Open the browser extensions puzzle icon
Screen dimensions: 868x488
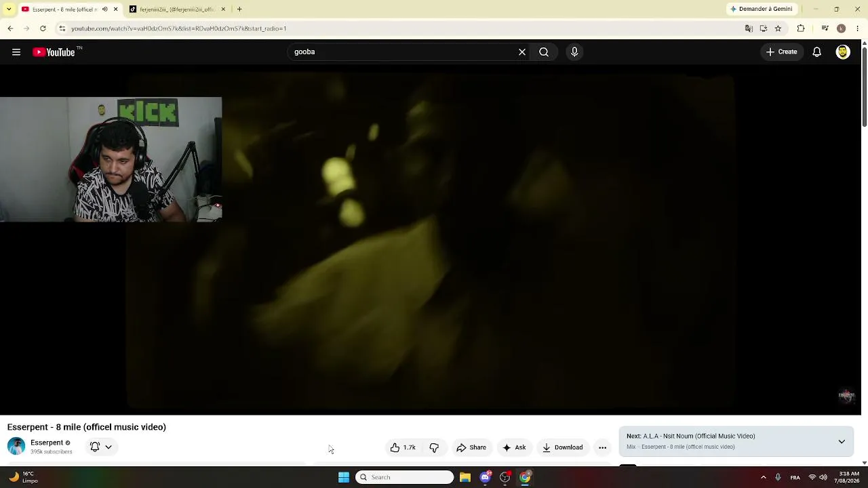pyautogui.click(x=801, y=28)
